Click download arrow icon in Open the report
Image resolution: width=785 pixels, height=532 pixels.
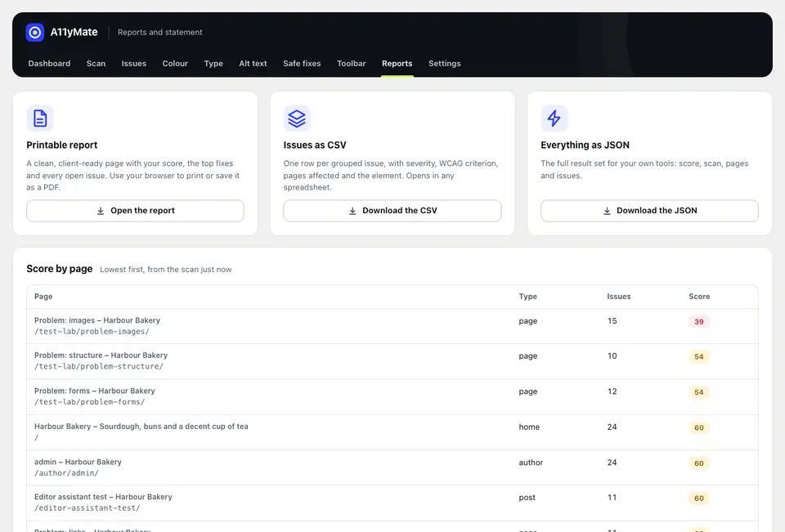(x=101, y=211)
